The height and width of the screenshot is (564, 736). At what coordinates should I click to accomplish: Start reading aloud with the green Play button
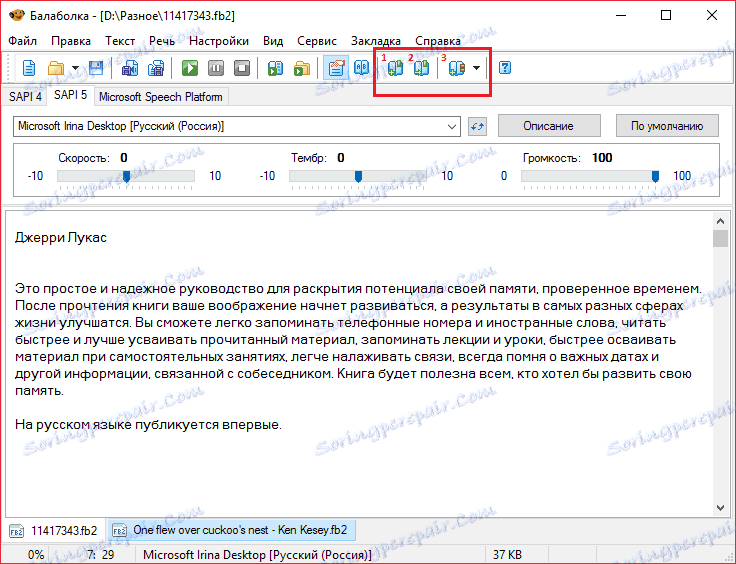click(190, 68)
